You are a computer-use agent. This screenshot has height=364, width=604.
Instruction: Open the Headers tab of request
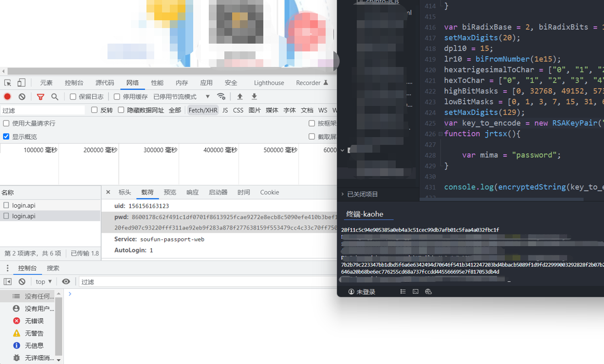click(125, 192)
